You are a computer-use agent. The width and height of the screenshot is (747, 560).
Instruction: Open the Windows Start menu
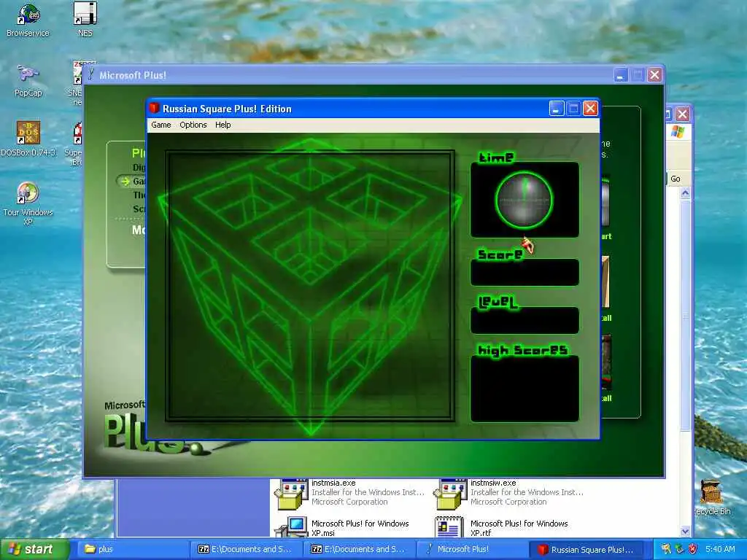(34, 549)
